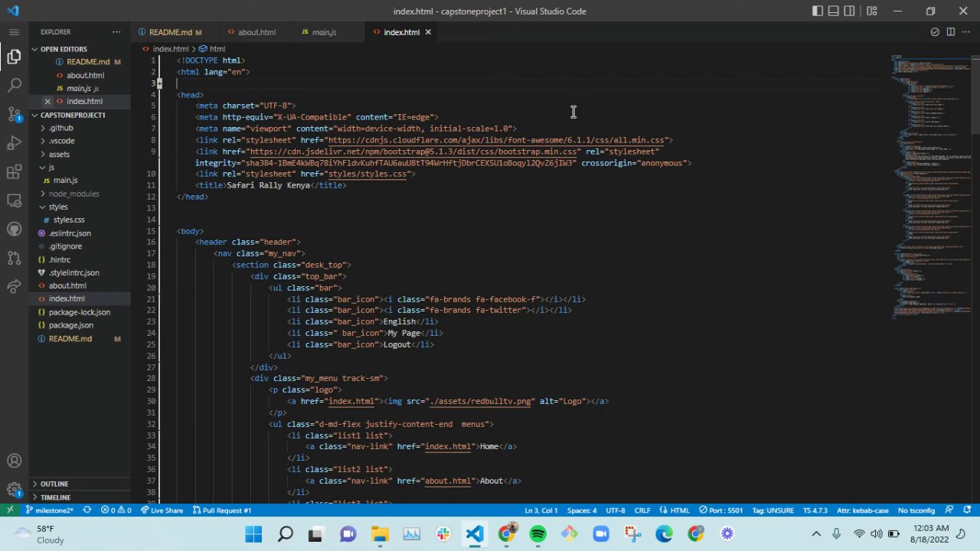
Task: Click the minimap code overview
Action: [x=929, y=184]
